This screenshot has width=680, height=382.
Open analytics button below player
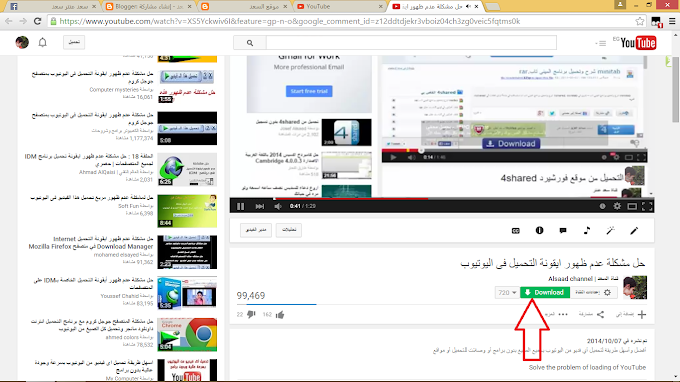pyautogui.click(x=289, y=230)
